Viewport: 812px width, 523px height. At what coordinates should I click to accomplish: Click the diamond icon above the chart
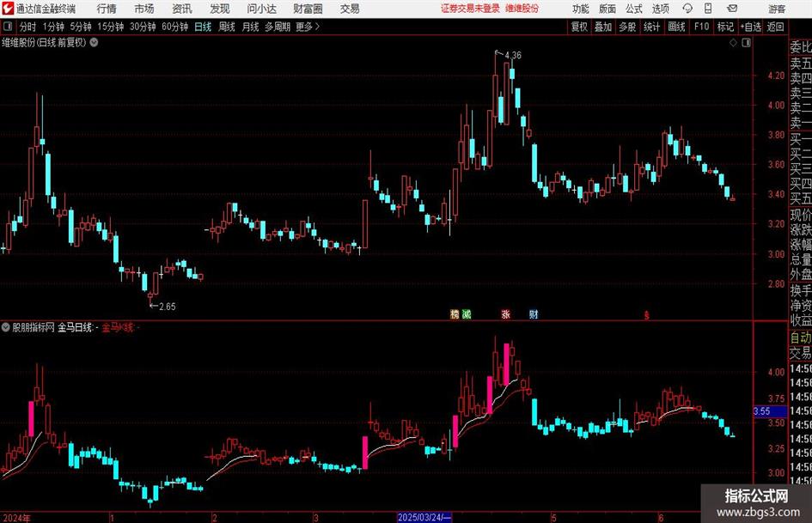coord(733,42)
